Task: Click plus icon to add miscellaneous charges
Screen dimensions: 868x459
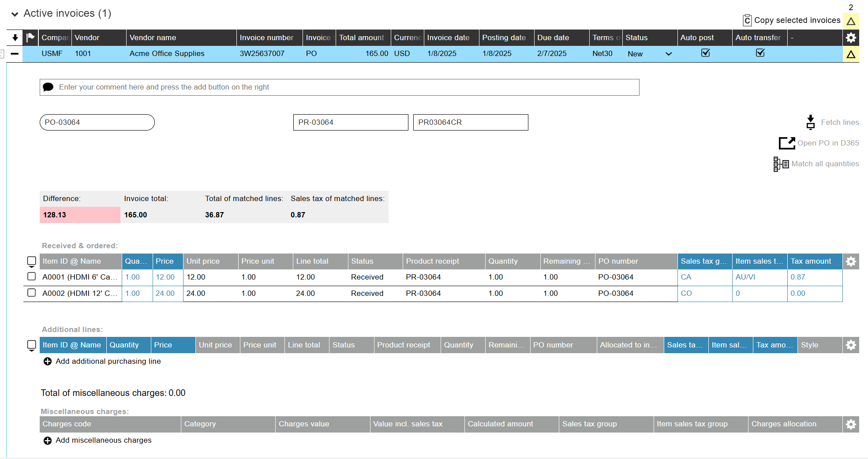Action: pyautogui.click(x=48, y=440)
